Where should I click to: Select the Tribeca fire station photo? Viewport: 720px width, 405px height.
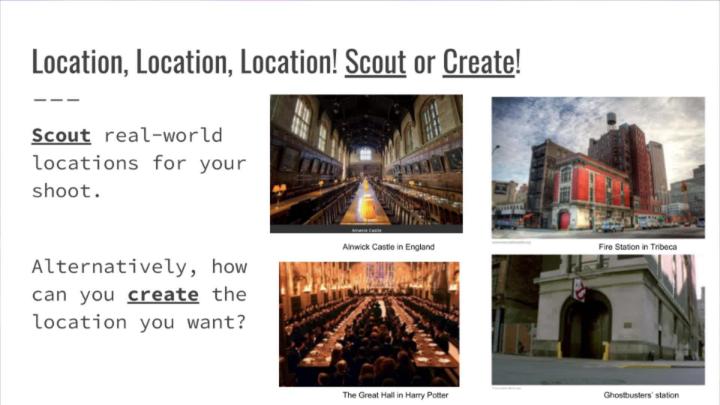(598, 168)
